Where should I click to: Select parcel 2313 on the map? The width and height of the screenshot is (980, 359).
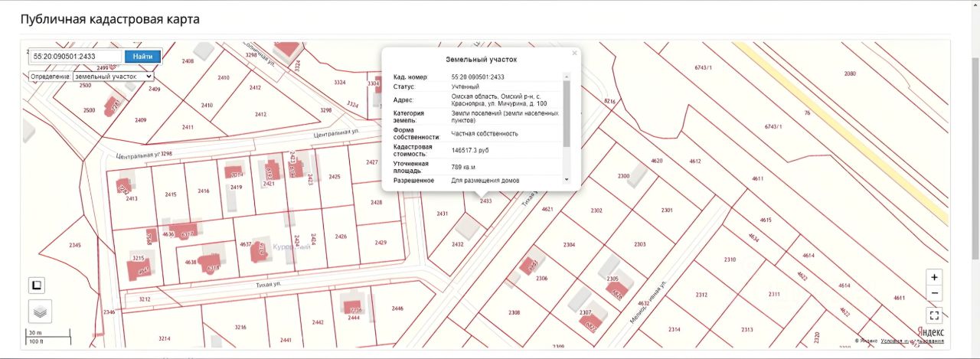(x=746, y=329)
